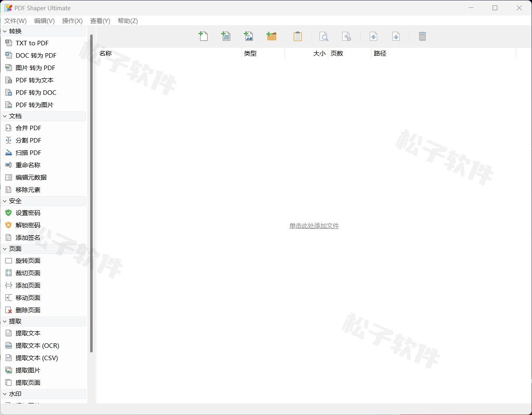Click the add text document toolbar icon
This screenshot has height=415, width=532.
coord(226,36)
